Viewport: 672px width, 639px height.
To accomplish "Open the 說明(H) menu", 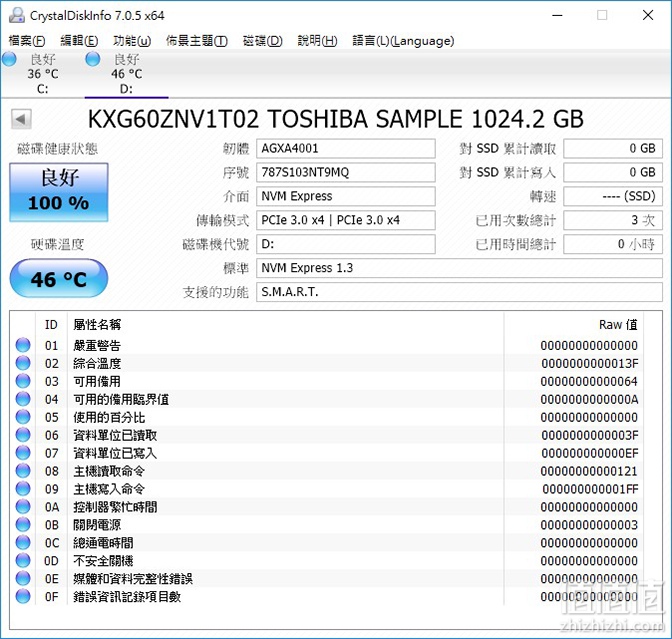I will (x=318, y=41).
